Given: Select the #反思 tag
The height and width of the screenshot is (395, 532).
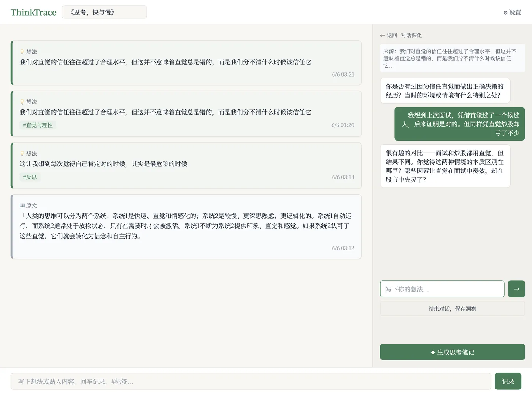Looking at the screenshot, I should [x=30, y=177].
